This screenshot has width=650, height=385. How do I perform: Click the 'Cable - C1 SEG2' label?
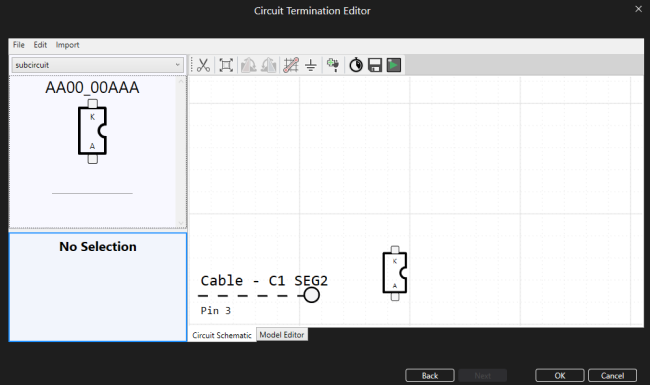(x=264, y=281)
